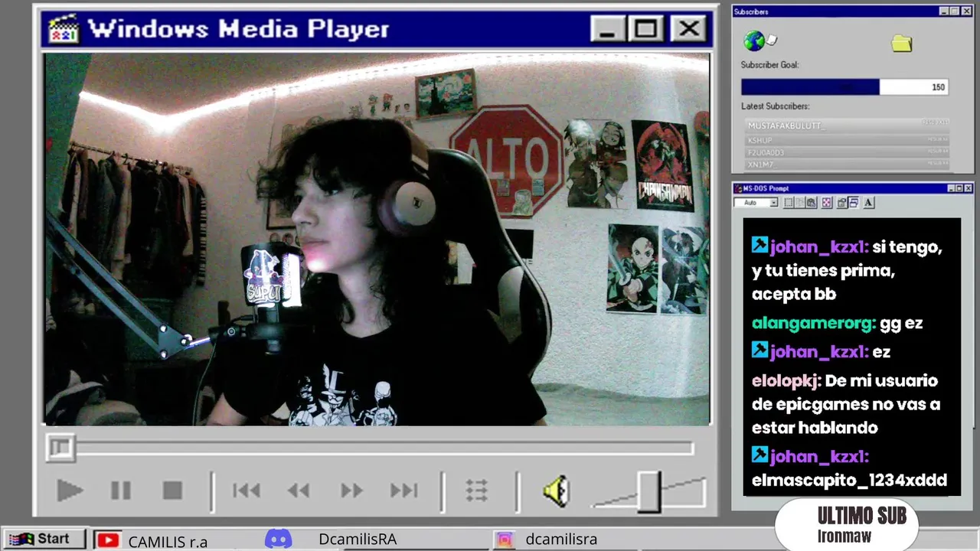Click the Subscriber Goal progress bar
The image size is (980, 551).
(x=845, y=87)
